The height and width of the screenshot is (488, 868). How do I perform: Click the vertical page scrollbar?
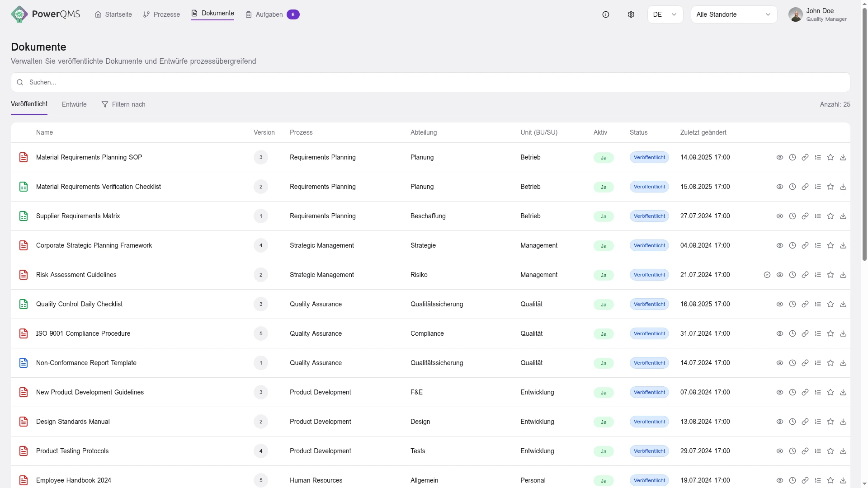[864, 133]
